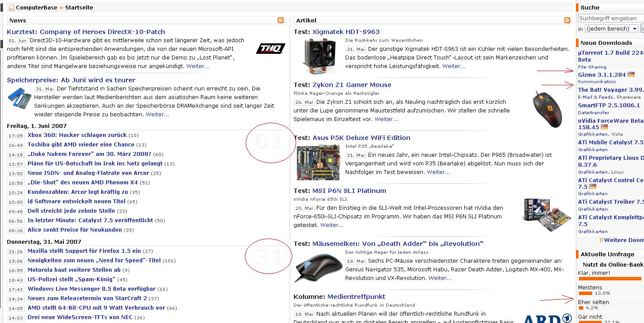Open "Mozilla stellt Support für Firefox 1.5 ein"
Image resolution: width=644 pixels, height=323 pixels.
click(84, 251)
